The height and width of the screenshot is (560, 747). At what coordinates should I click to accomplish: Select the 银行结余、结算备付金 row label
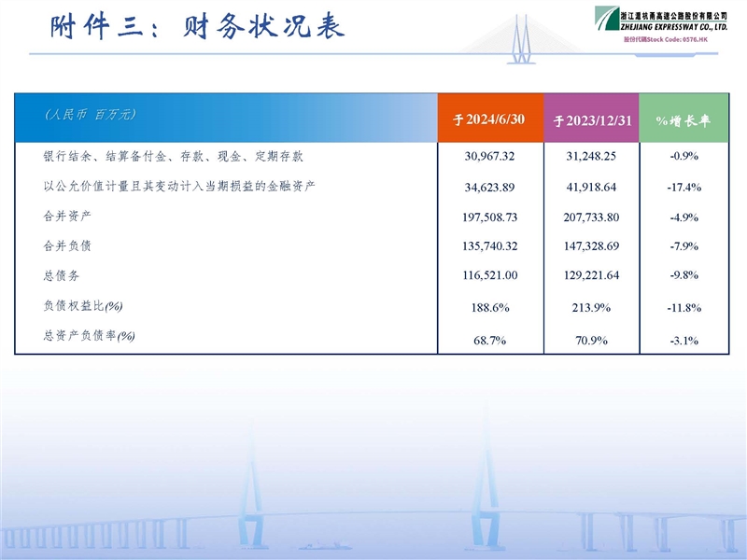[174, 156]
